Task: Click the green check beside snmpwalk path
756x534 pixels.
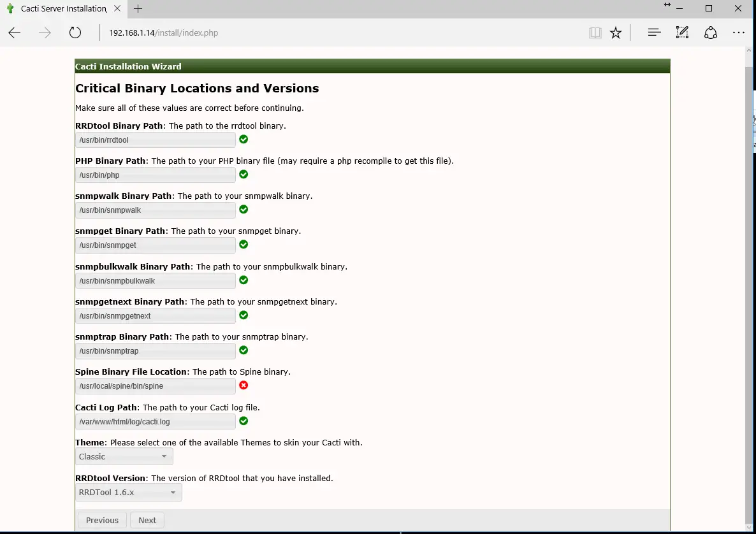Action: click(x=244, y=209)
